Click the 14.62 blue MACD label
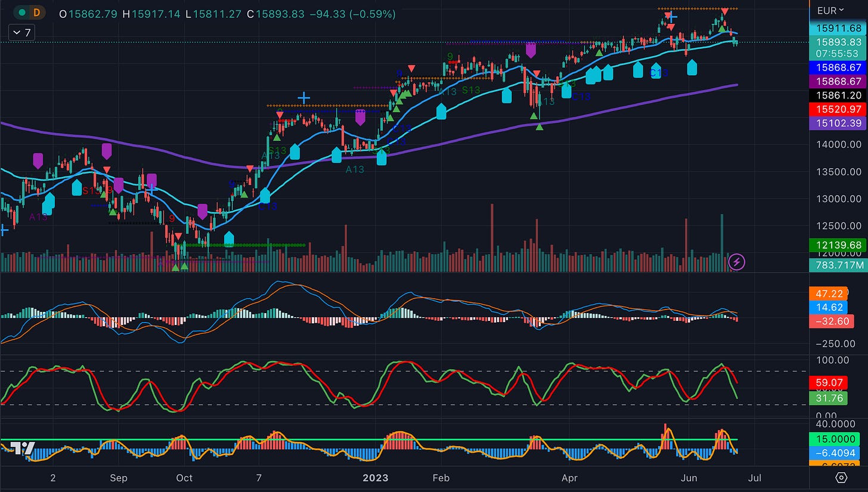 [x=827, y=308]
